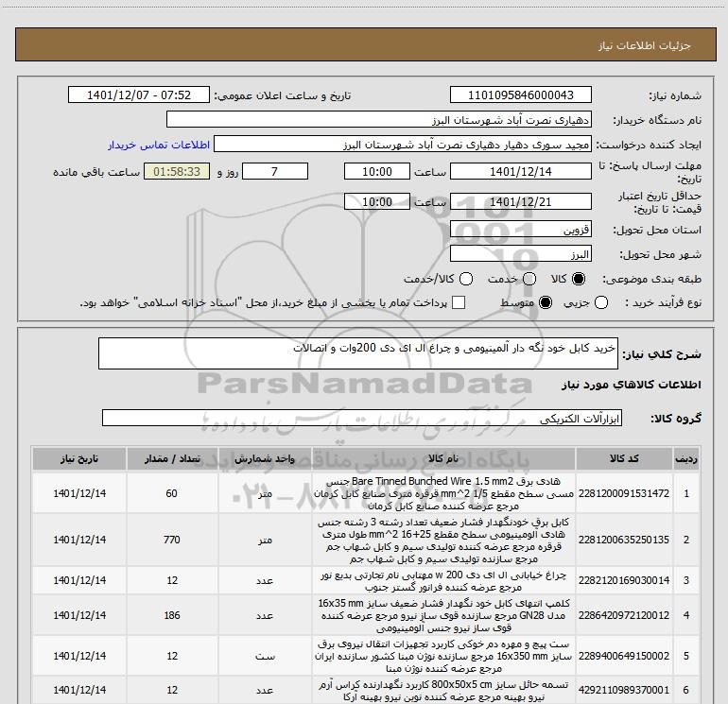Click the شماره نیاز field 1101095846000043

tap(520, 95)
